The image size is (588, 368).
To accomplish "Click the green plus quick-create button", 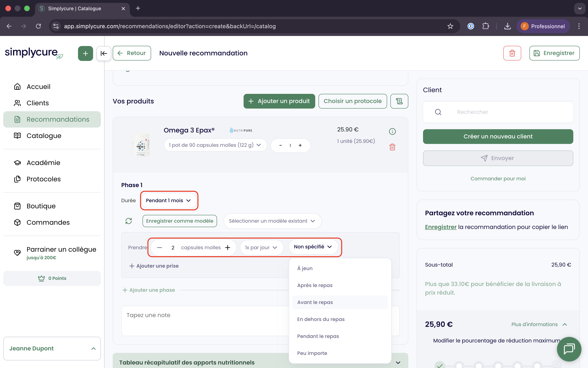I will (x=85, y=53).
